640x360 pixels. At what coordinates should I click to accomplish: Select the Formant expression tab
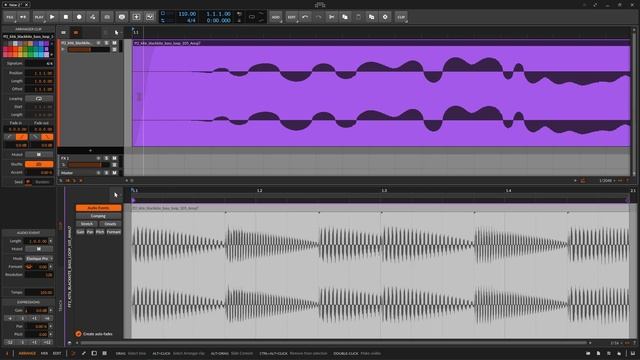[114, 232]
